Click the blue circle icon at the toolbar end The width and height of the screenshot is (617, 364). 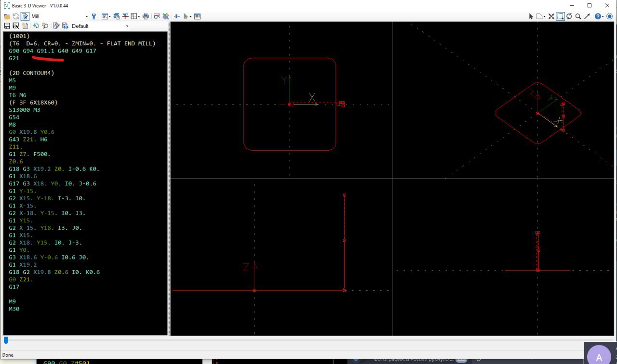pyautogui.click(x=609, y=16)
